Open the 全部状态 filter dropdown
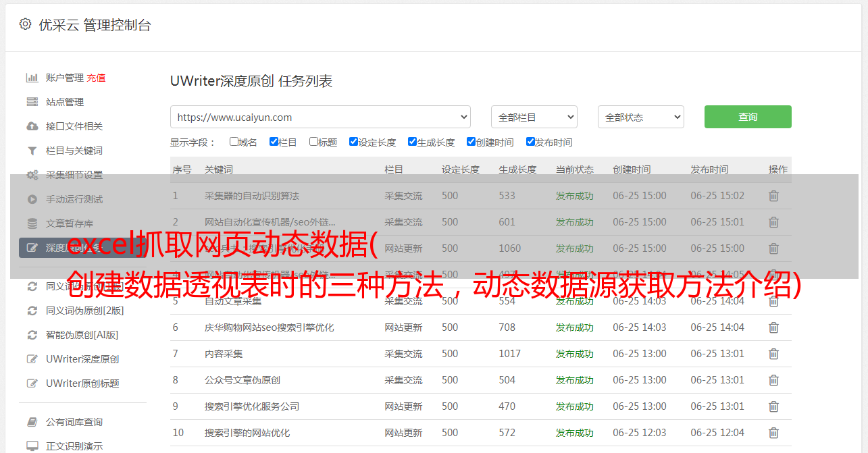 click(x=640, y=117)
